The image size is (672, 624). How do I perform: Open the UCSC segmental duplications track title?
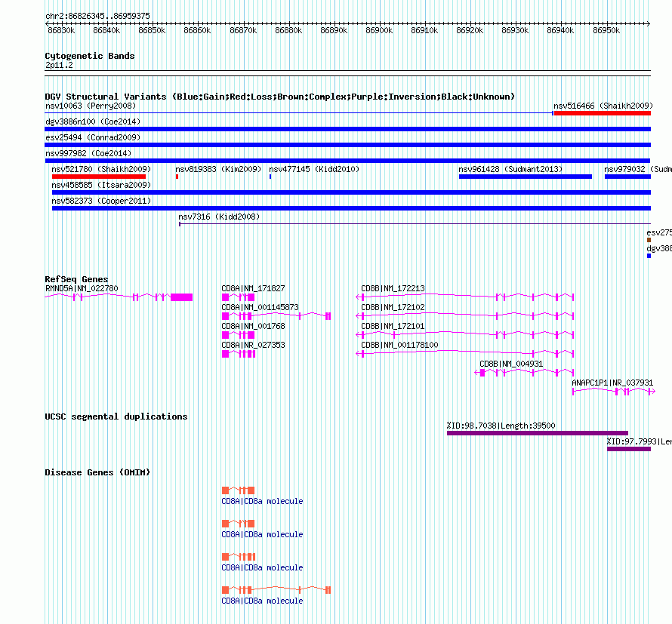[116, 417]
